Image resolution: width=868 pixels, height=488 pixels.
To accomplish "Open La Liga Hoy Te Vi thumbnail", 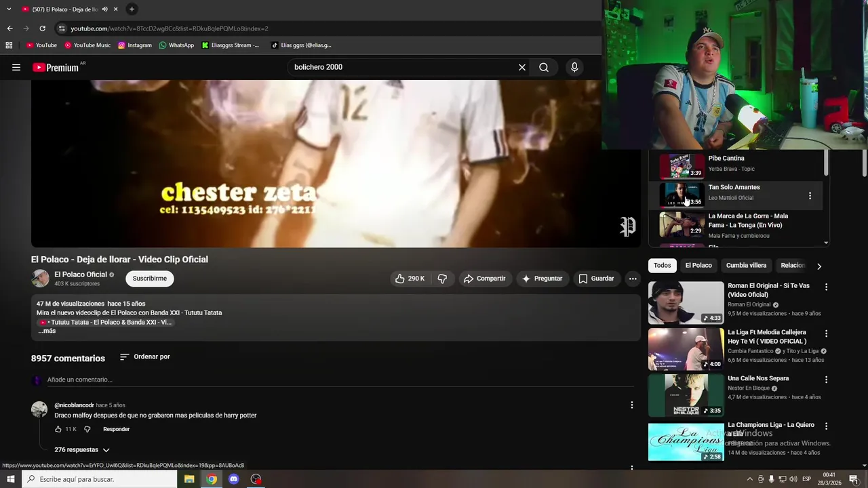I will pyautogui.click(x=686, y=349).
